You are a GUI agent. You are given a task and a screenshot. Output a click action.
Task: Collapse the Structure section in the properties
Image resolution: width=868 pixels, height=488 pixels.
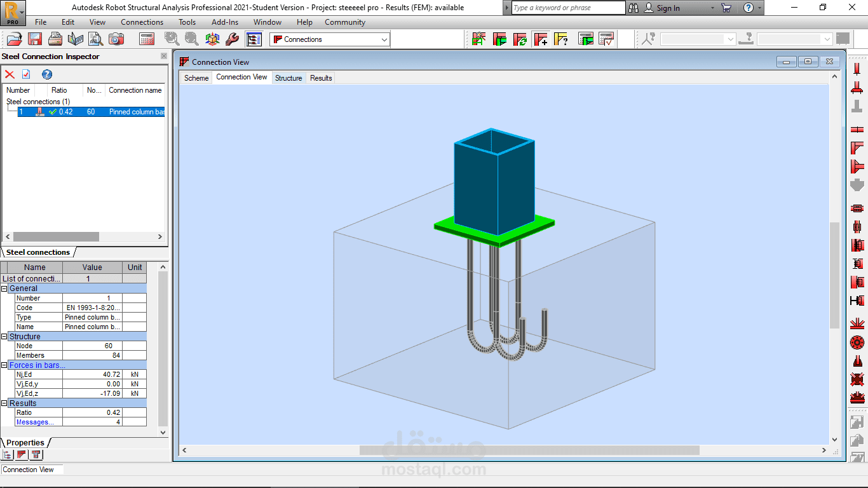tap(4, 337)
